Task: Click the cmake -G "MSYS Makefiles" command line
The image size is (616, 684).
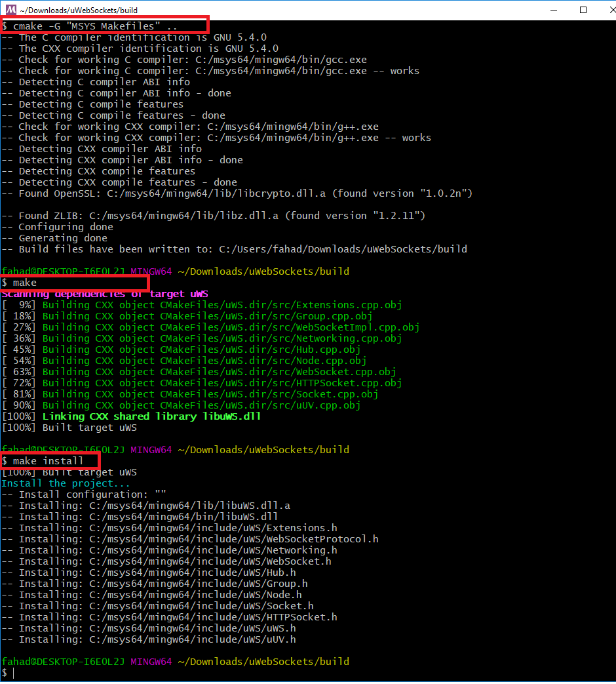Action: click(89, 26)
